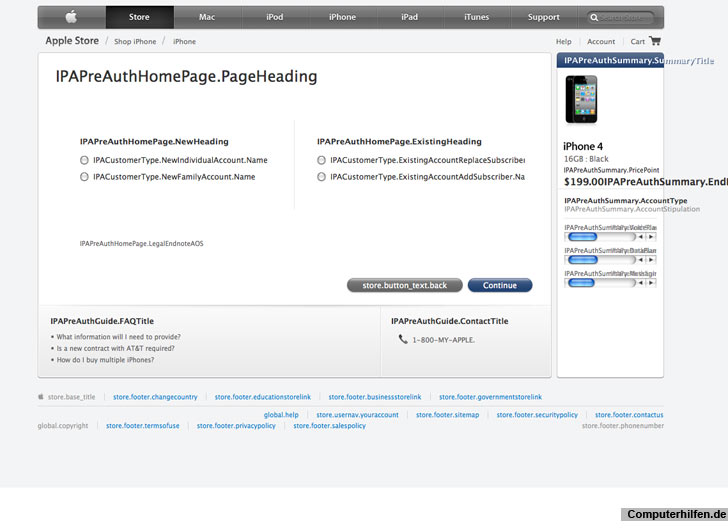Click the store.footer.changecountry link
Image resolution: width=728 pixels, height=530 pixels.
(x=155, y=397)
